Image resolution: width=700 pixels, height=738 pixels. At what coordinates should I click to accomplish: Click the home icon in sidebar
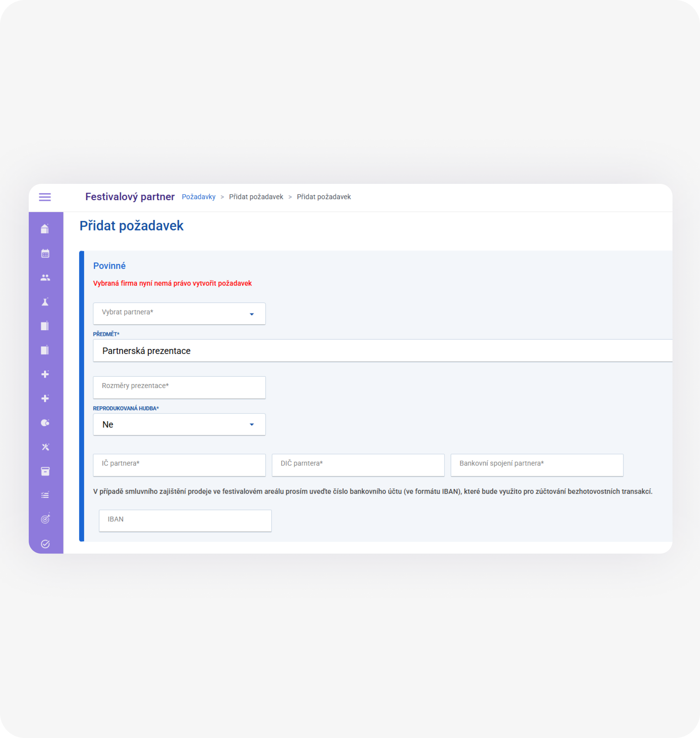tap(45, 229)
